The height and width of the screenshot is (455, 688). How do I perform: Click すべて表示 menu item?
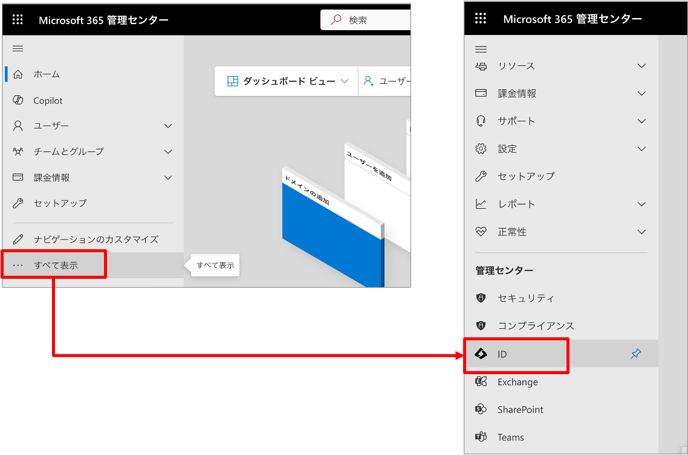(x=93, y=265)
